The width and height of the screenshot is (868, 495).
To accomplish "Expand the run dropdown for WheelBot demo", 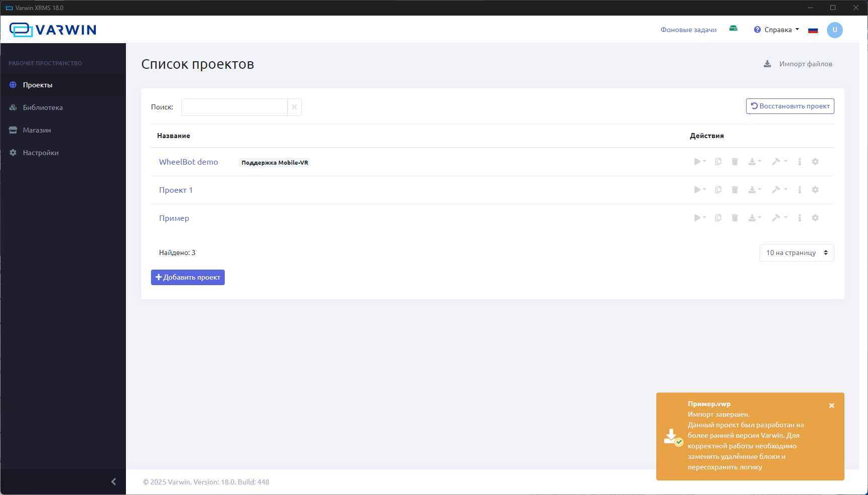I will (699, 162).
